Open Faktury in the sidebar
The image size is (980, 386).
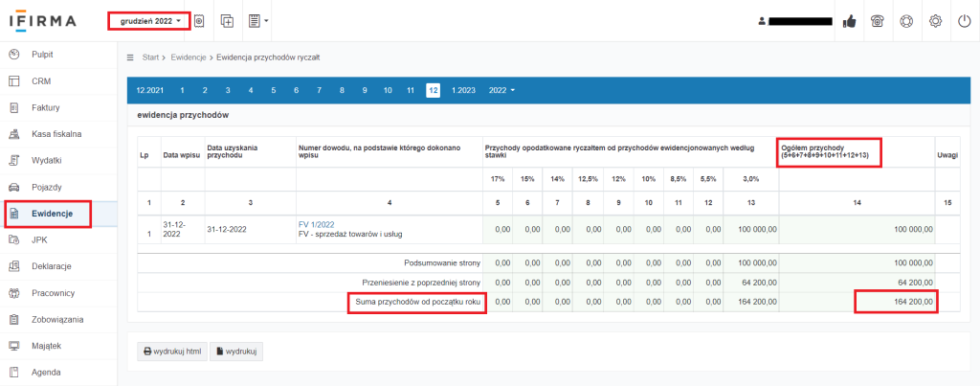[45, 107]
